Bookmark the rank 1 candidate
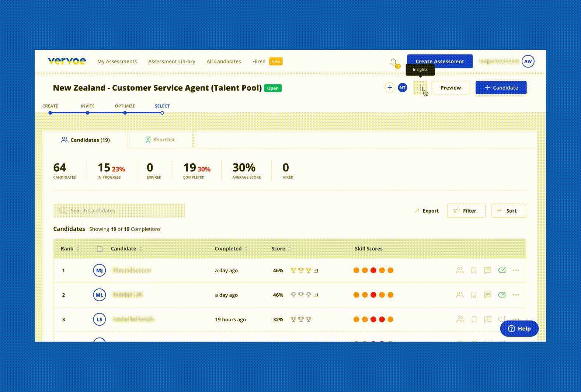Image resolution: width=581 pixels, height=392 pixels. pos(474,270)
